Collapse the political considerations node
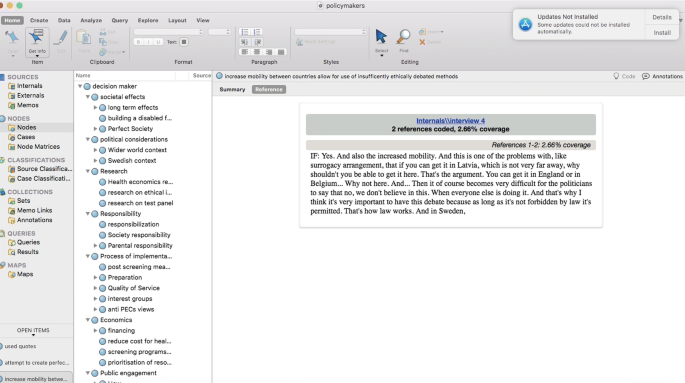The width and height of the screenshot is (685, 383). click(87, 139)
